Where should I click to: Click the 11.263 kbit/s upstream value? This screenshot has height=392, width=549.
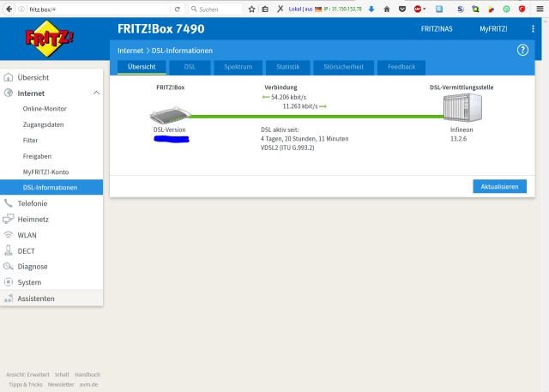click(300, 106)
